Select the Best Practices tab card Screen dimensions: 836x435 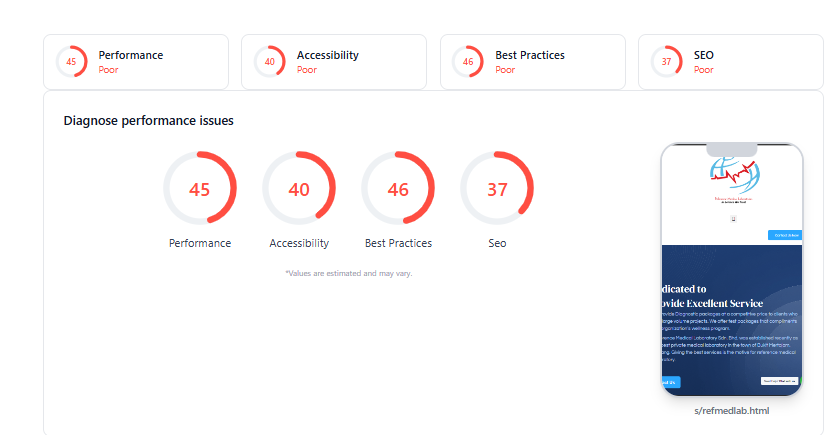point(533,62)
